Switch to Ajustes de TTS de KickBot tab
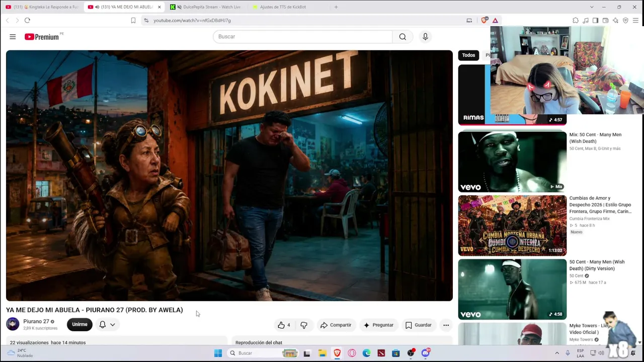The width and height of the screenshot is (644, 362). click(x=288, y=7)
